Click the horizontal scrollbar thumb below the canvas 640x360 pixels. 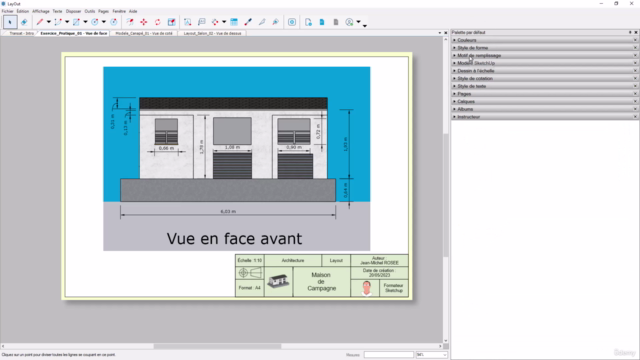click(218, 346)
